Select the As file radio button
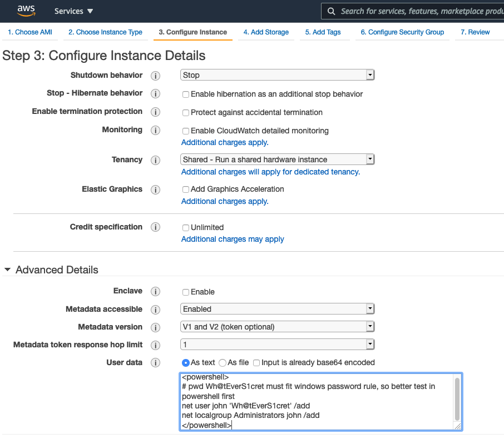The width and height of the screenshot is (504, 444). [x=223, y=363]
